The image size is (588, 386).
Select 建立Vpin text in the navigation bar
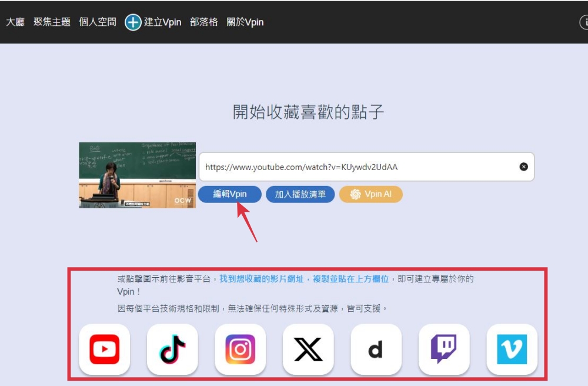point(162,22)
